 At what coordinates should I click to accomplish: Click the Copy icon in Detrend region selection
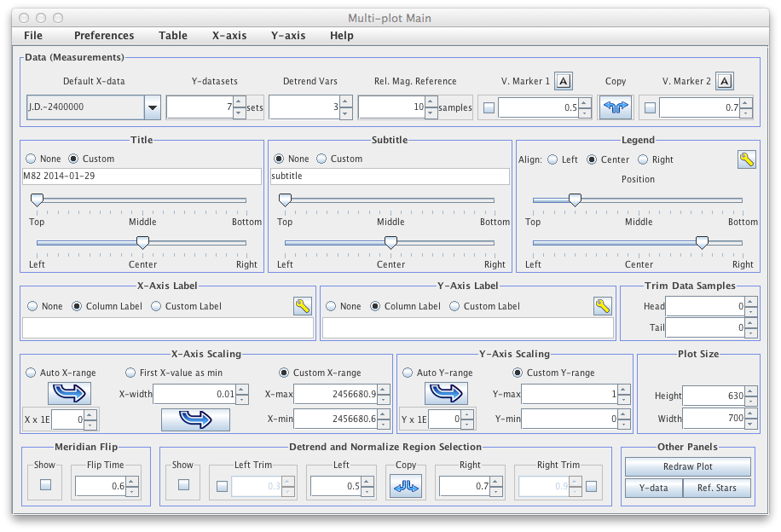point(406,485)
